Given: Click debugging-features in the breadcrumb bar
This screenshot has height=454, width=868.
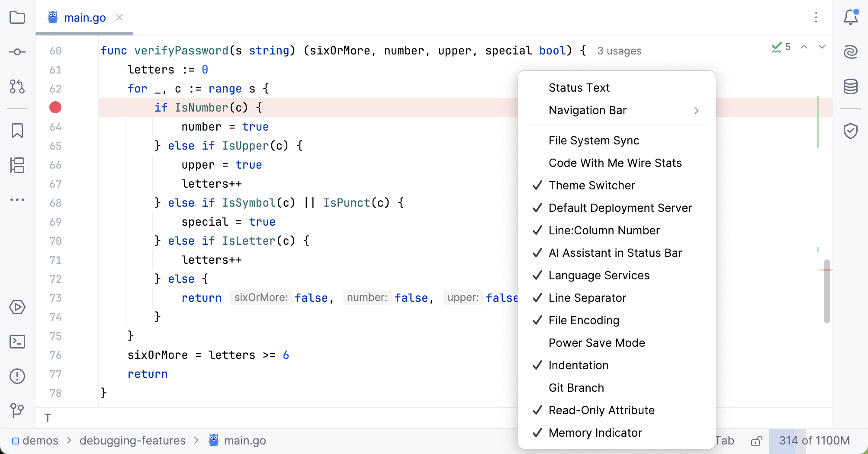Looking at the screenshot, I should [x=132, y=441].
